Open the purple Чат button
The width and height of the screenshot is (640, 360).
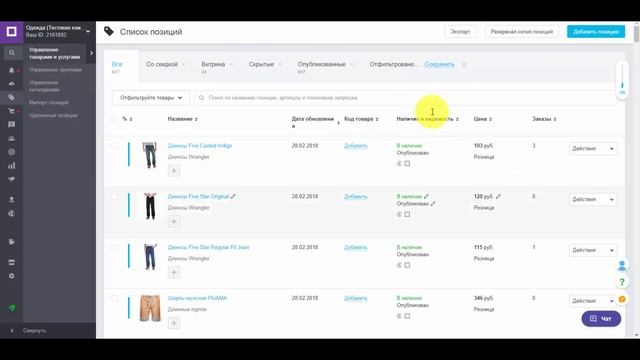(x=601, y=318)
